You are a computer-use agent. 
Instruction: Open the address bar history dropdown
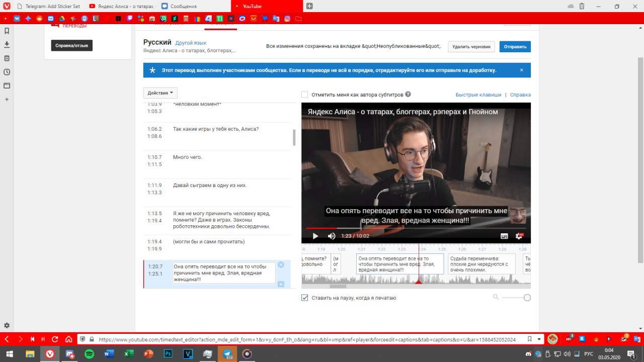coord(539,339)
